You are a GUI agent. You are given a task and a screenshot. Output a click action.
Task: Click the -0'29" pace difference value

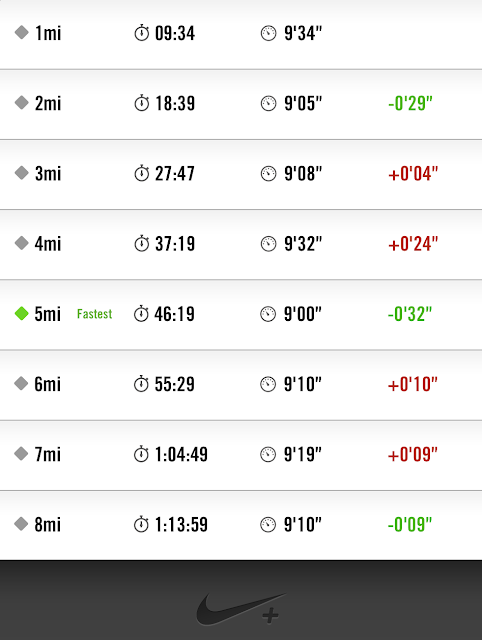[410, 103]
